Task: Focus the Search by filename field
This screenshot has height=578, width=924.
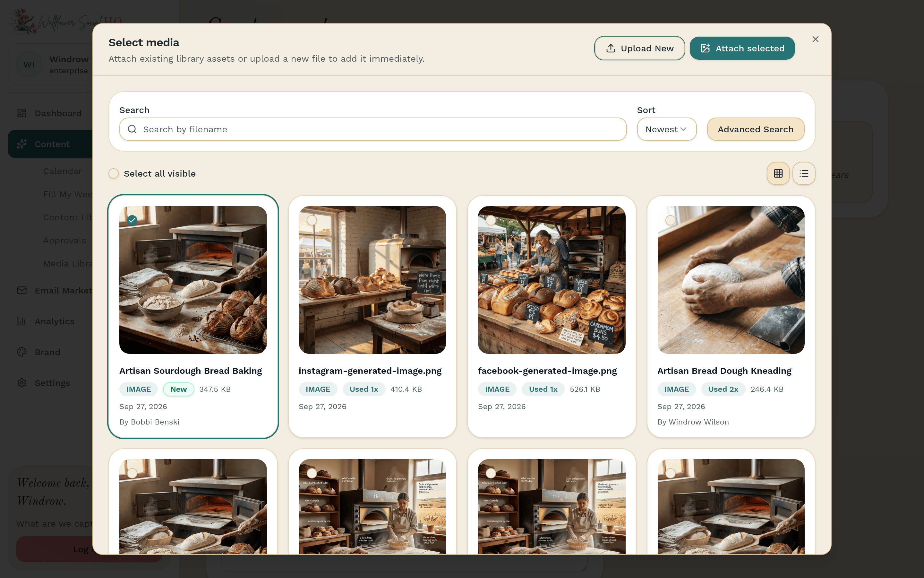Action: (373, 129)
